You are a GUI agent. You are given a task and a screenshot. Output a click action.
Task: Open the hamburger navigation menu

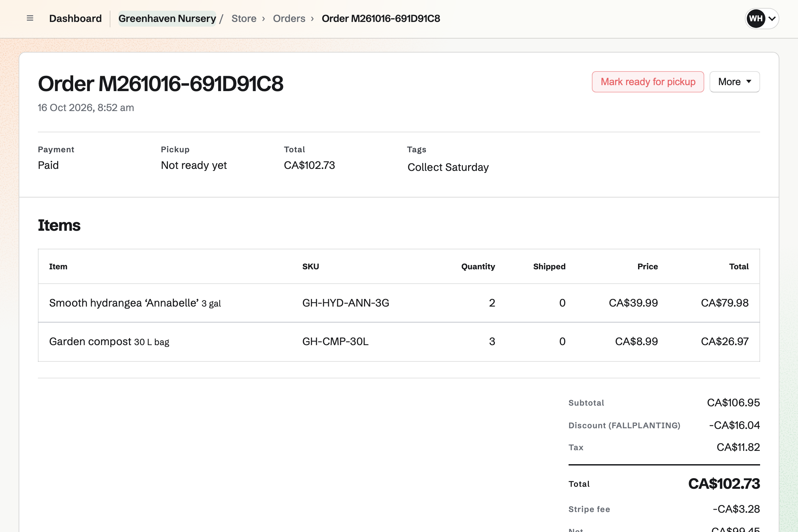pyautogui.click(x=30, y=18)
